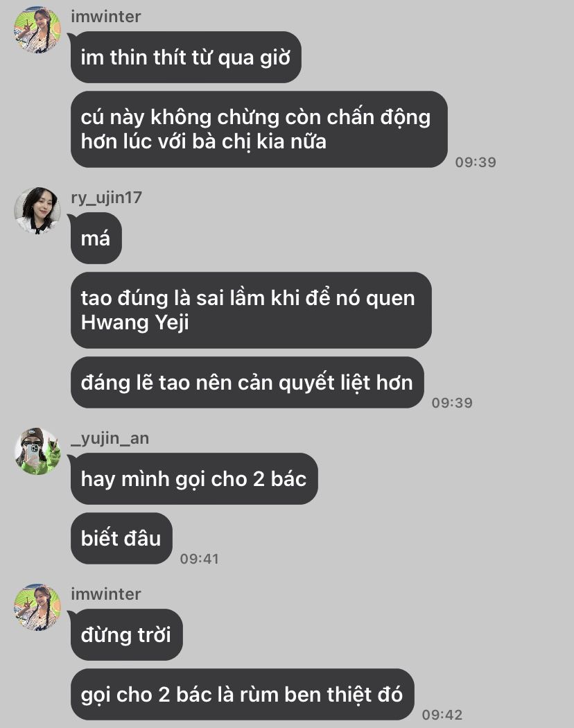Select the 'im thin thít từ qua giờ' message
The image size is (574, 728).
186,57
